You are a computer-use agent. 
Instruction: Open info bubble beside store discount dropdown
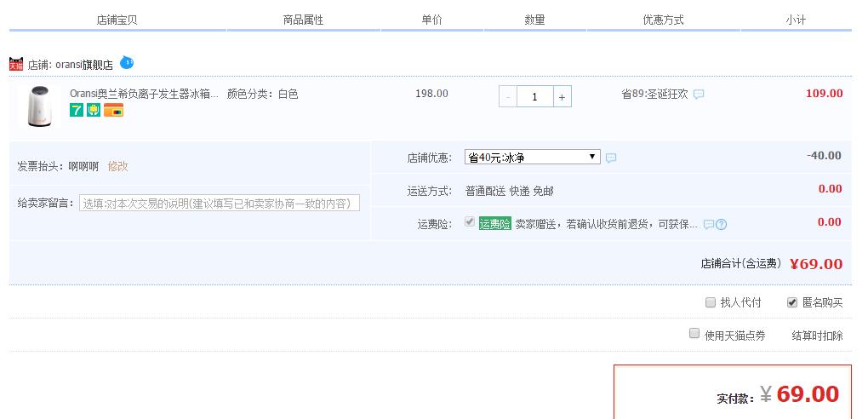click(x=611, y=158)
